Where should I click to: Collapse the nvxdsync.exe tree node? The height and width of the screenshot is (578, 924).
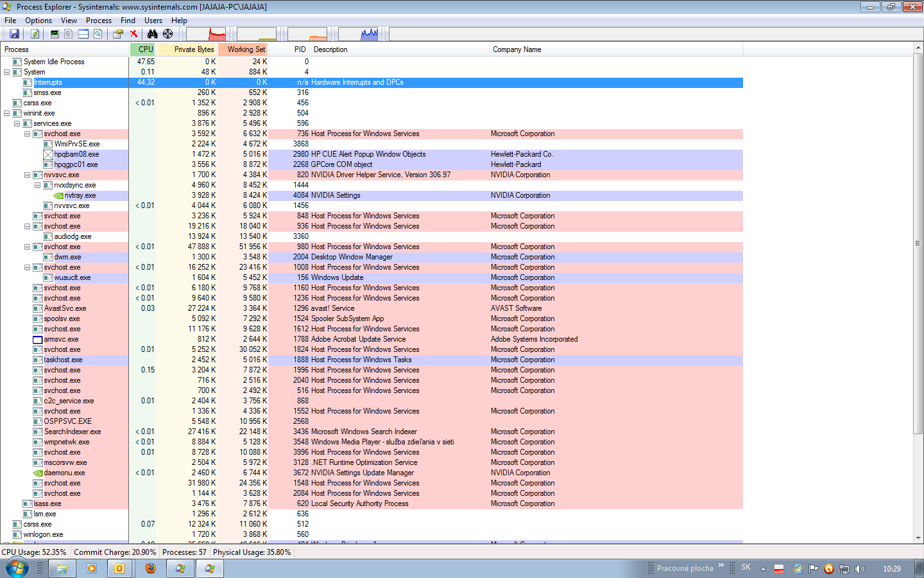click(x=37, y=185)
